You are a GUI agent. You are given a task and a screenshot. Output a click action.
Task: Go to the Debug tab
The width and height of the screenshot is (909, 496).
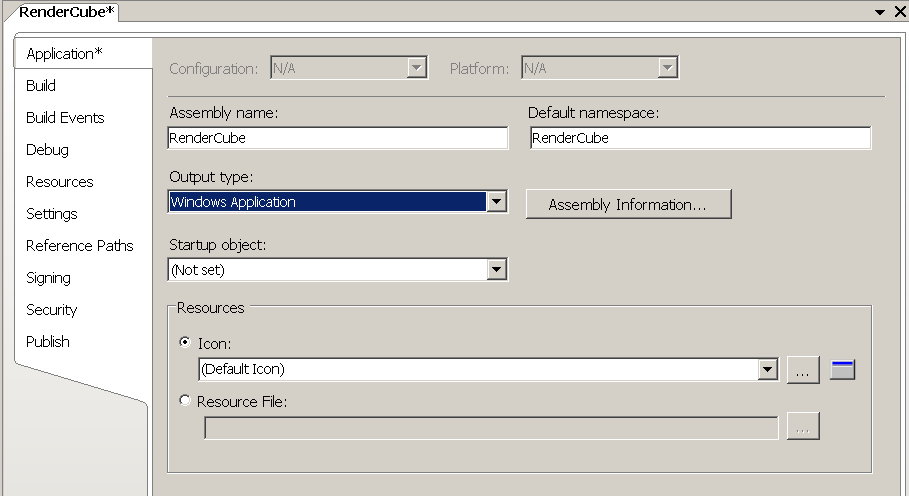click(x=47, y=150)
